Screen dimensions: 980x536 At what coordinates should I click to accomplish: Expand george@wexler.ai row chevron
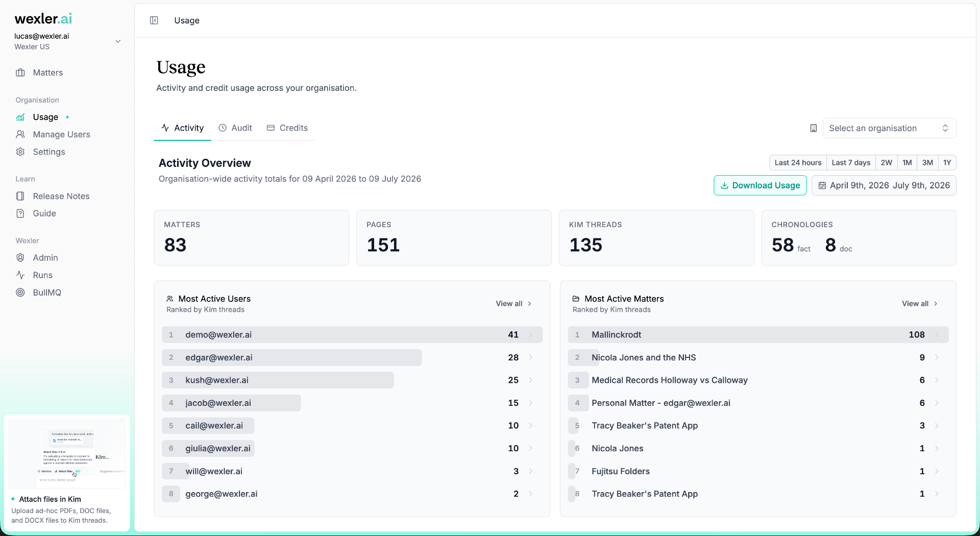pyautogui.click(x=530, y=494)
